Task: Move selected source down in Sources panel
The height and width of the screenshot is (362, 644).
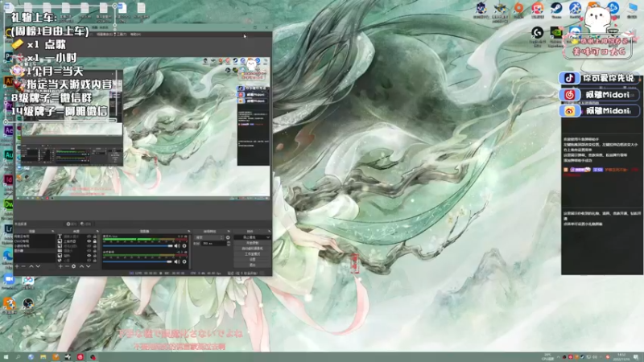Action: [89, 266]
